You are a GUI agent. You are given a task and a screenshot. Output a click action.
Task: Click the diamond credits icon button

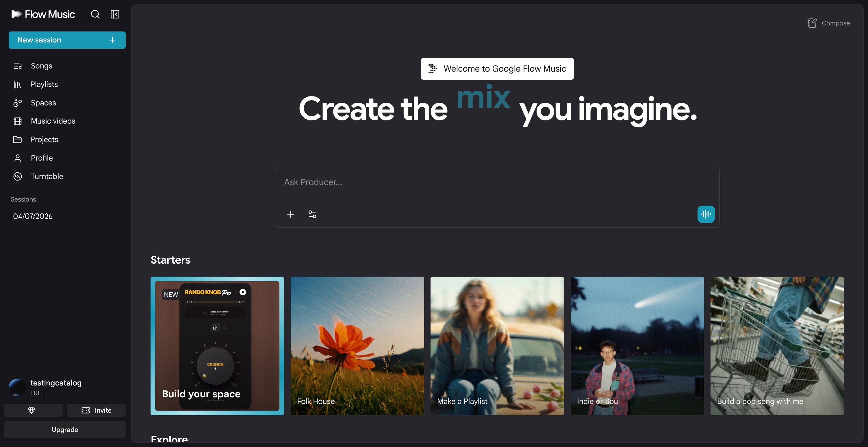click(x=32, y=410)
